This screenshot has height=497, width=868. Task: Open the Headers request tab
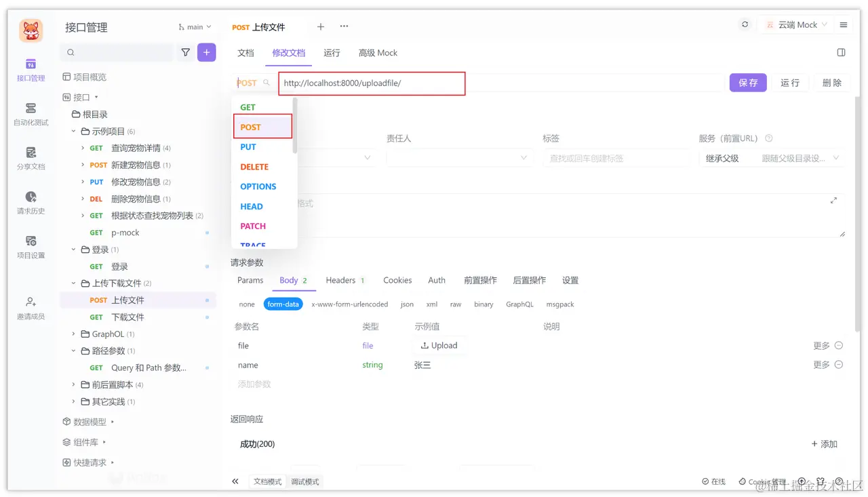[339, 279]
